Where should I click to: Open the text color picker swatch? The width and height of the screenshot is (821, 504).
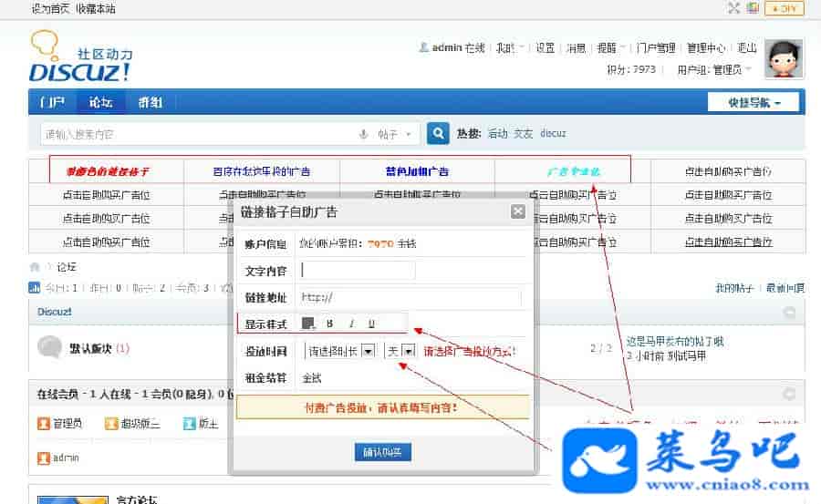[308, 324]
